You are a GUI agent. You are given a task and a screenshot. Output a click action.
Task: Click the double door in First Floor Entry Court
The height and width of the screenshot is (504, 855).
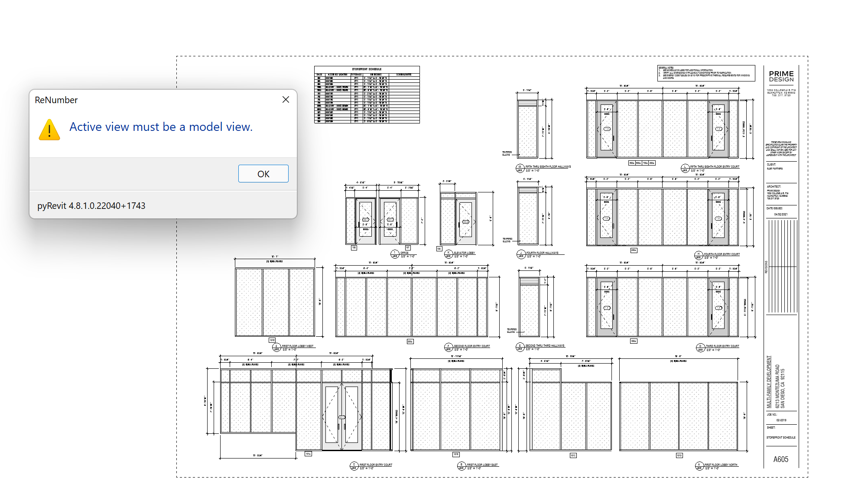point(342,417)
